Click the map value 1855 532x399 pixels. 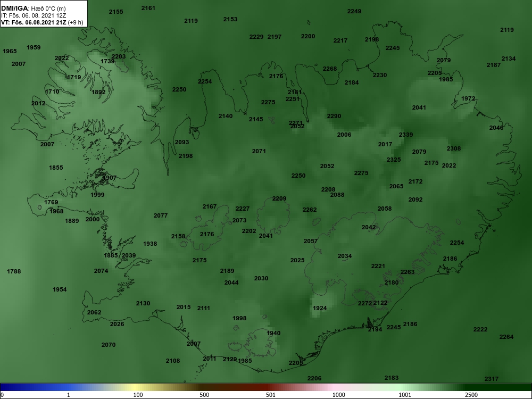56,168
